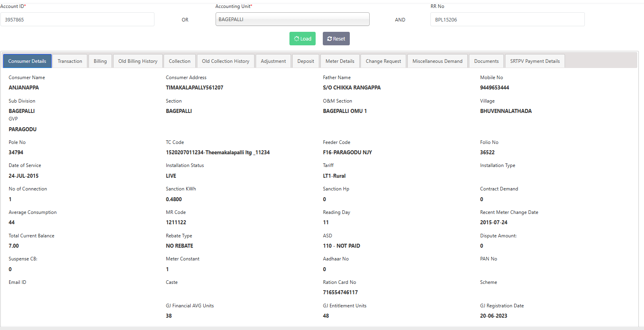The image size is (644, 330).
Task: Click the Reset button refresh icon
Action: pyautogui.click(x=330, y=39)
